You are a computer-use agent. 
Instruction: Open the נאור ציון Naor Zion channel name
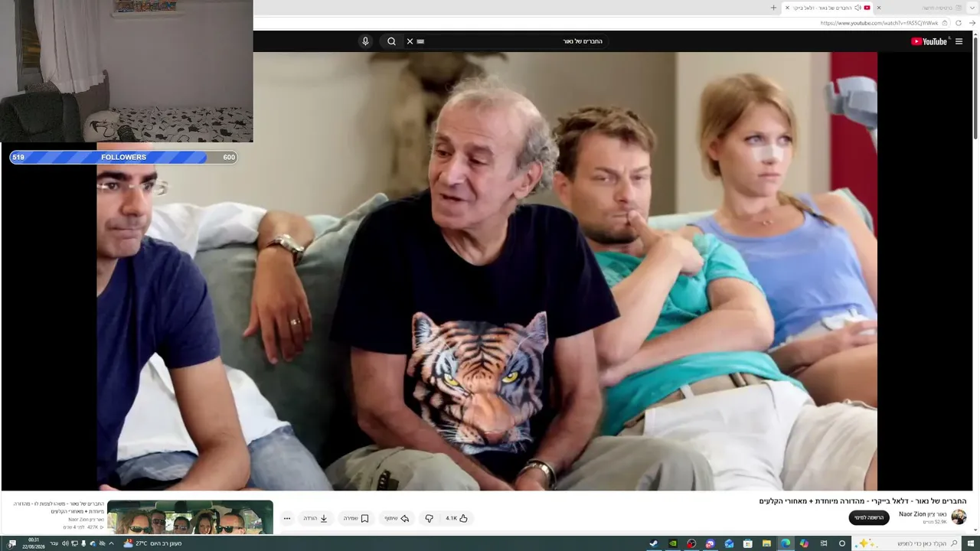click(923, 514)
